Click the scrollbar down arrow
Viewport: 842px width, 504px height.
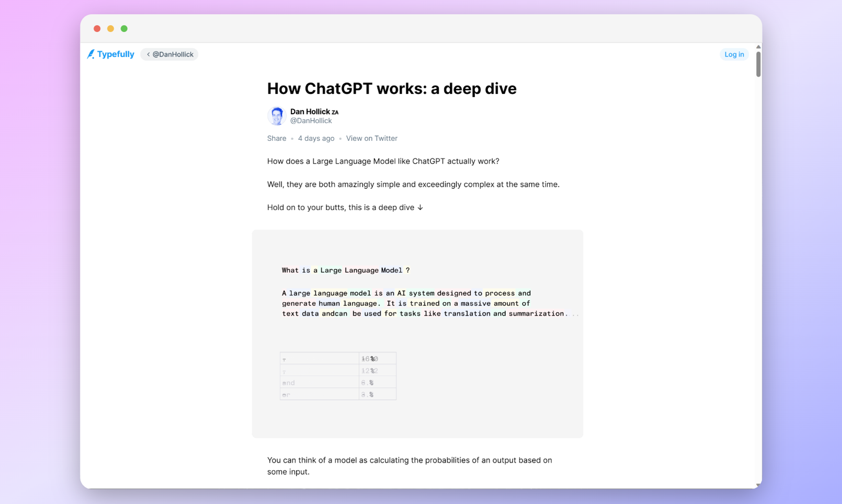click(758, 485)
